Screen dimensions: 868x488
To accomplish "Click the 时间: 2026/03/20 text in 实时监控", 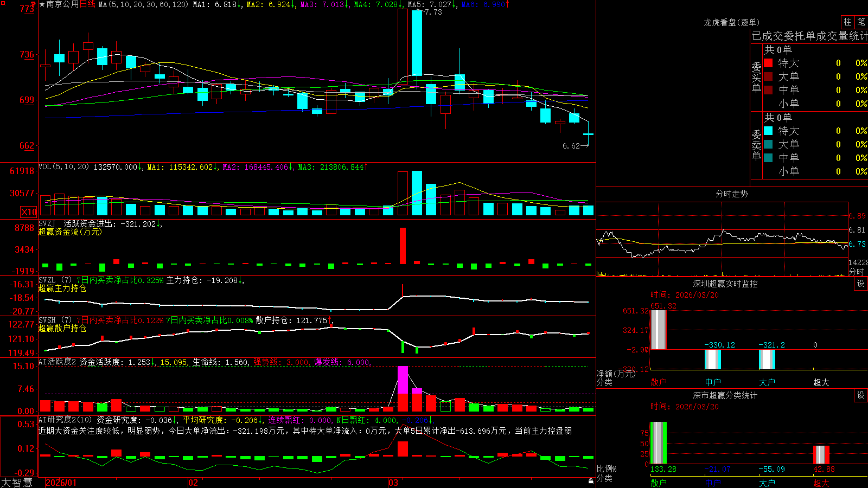I will (685, 295).
